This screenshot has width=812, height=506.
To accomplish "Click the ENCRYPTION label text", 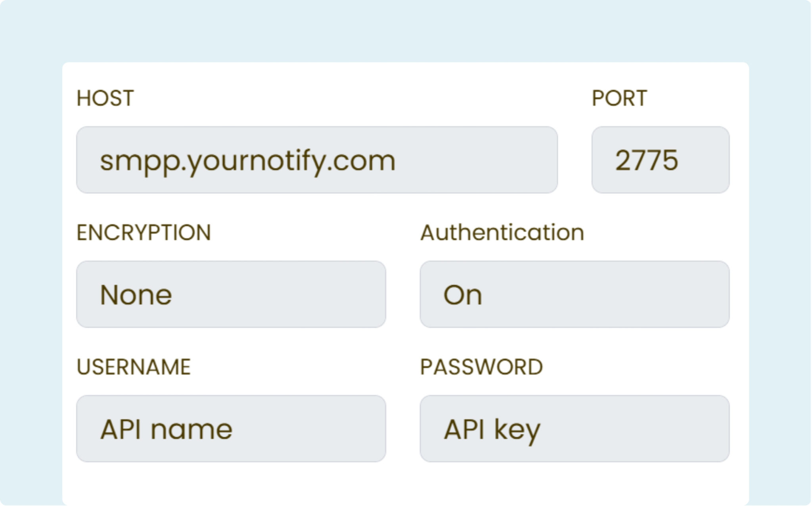I will 144,233.
